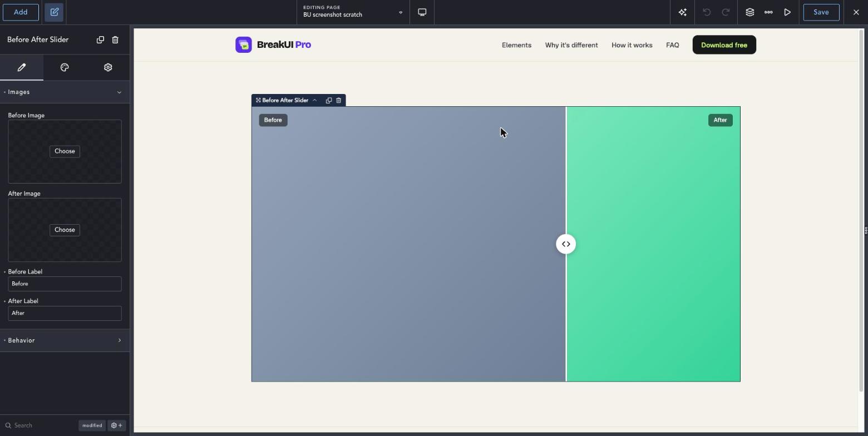Viewport: 868px width, 436px height.
Task: Open the responsive desktop view icon
Action: (x=422, y=12)
